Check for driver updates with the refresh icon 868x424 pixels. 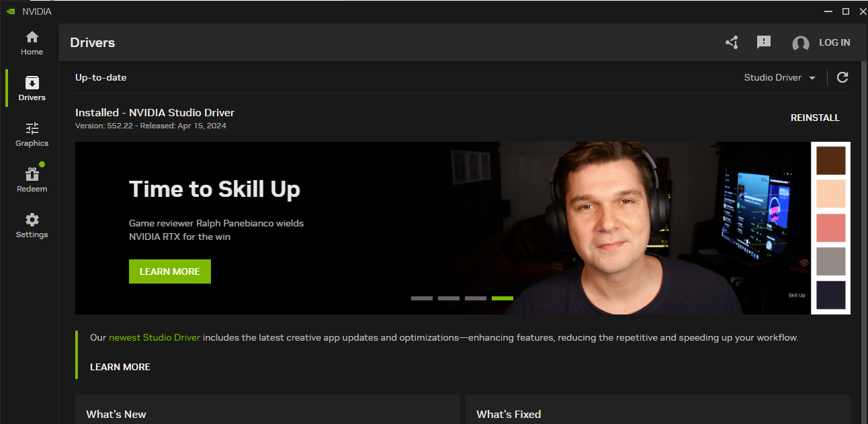pyautogui.click(x=842, y=77)
